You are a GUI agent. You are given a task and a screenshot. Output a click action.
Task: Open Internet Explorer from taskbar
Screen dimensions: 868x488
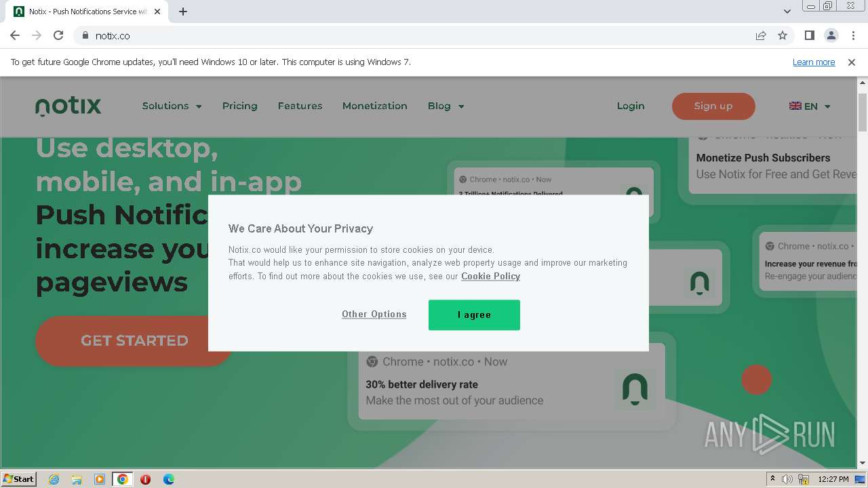pyautogui.click(x=54, y=479)
